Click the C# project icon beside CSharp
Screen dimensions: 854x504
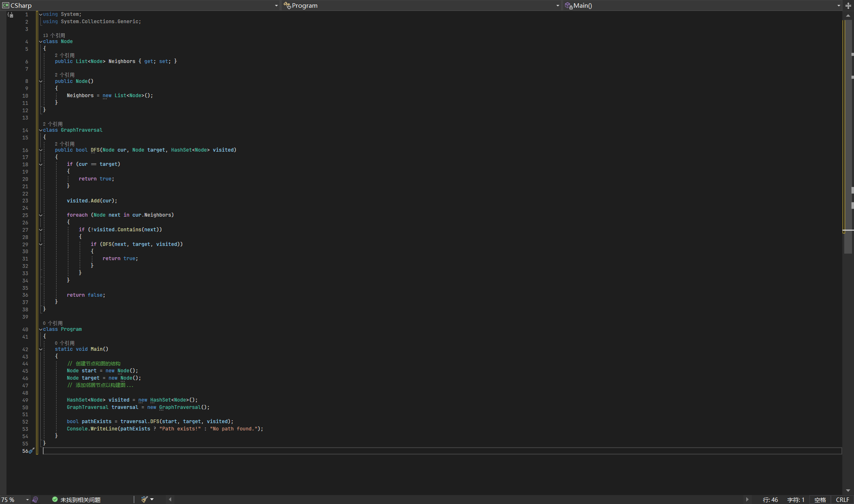[x=6, y=5]
